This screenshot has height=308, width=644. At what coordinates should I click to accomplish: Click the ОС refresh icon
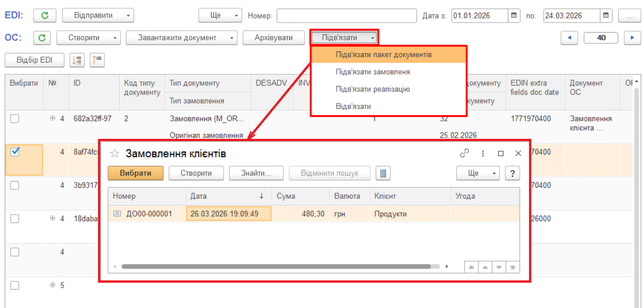[42, 38]
